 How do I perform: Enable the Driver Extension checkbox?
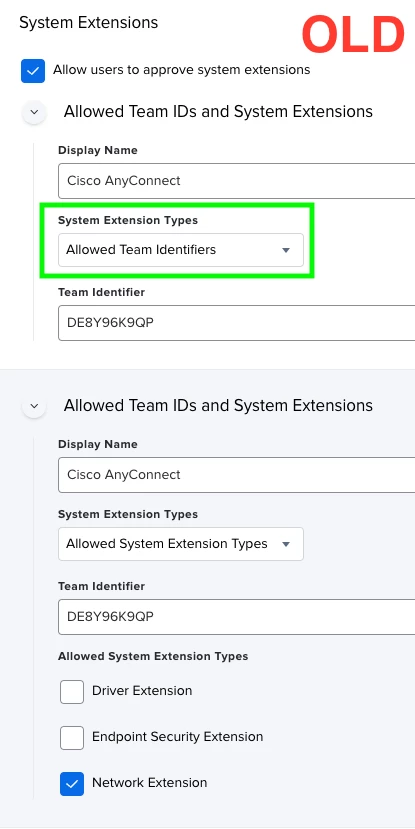(x=72, y=692)
